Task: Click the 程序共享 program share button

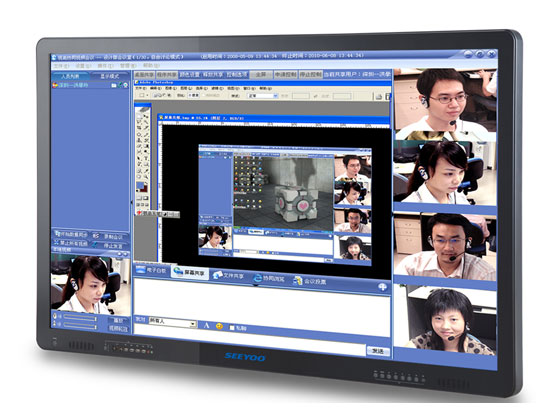Action: click(167, 75)
